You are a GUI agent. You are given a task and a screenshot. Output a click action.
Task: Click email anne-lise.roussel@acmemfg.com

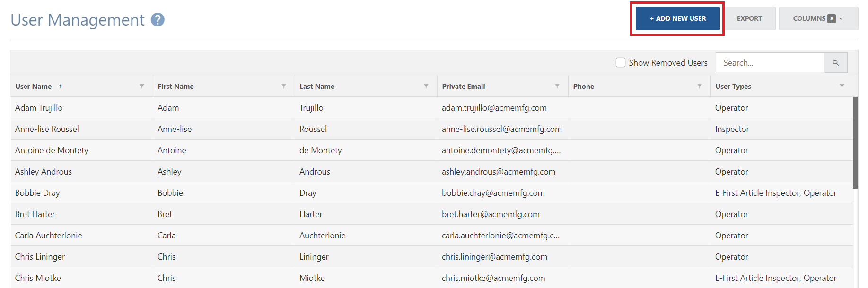click(502, 129)
